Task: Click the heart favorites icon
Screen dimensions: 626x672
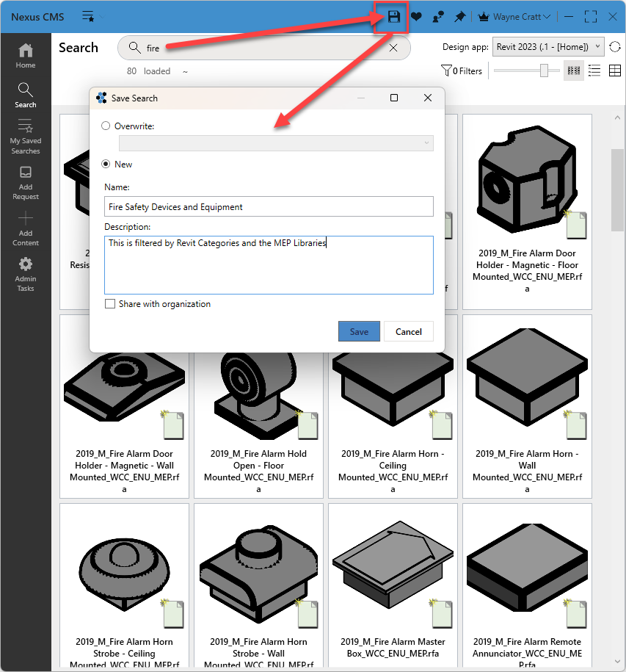Action: tap(416, 16)
